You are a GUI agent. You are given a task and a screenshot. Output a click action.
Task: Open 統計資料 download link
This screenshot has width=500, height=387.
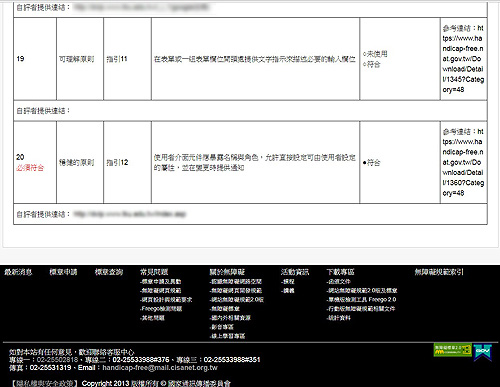339,318
